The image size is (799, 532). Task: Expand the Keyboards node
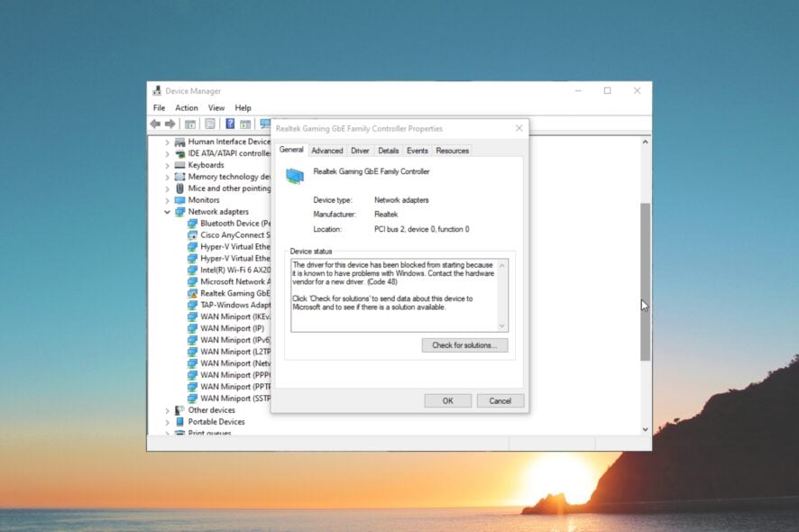(x=167, y=166)
